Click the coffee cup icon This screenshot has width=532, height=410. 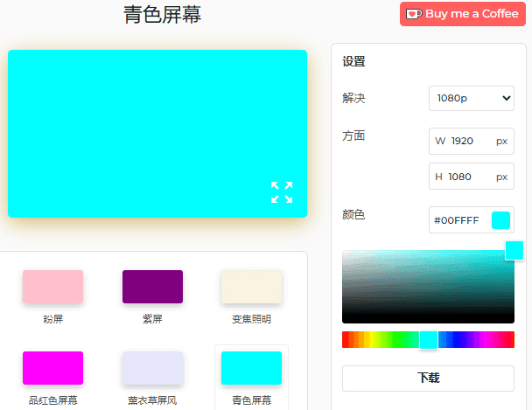coord(414,14)
